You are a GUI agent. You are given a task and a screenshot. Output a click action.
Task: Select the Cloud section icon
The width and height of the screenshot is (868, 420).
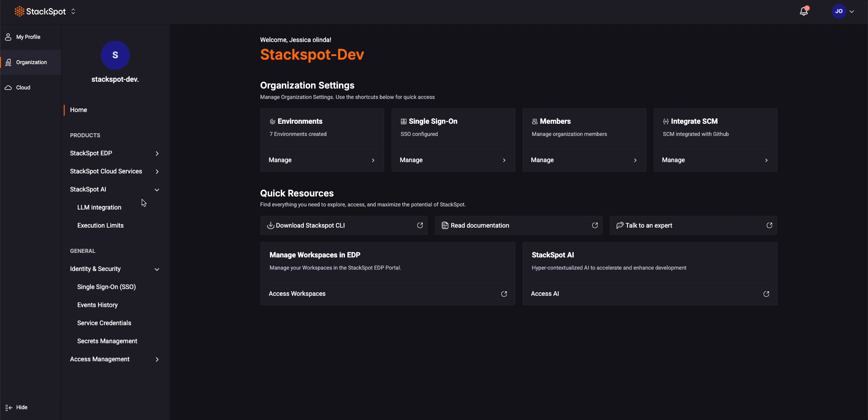(8, 88)
